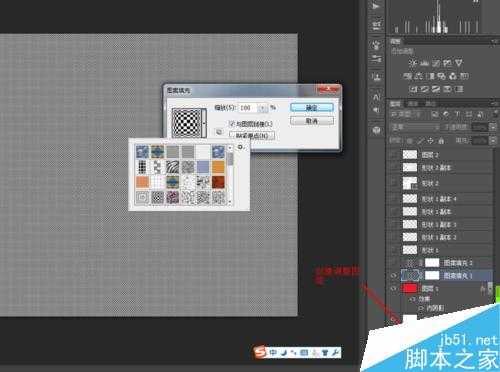The width and height of the screenshot is (500, 372).
Task: Add an Exposure adjustment
Action: [447, 63]
